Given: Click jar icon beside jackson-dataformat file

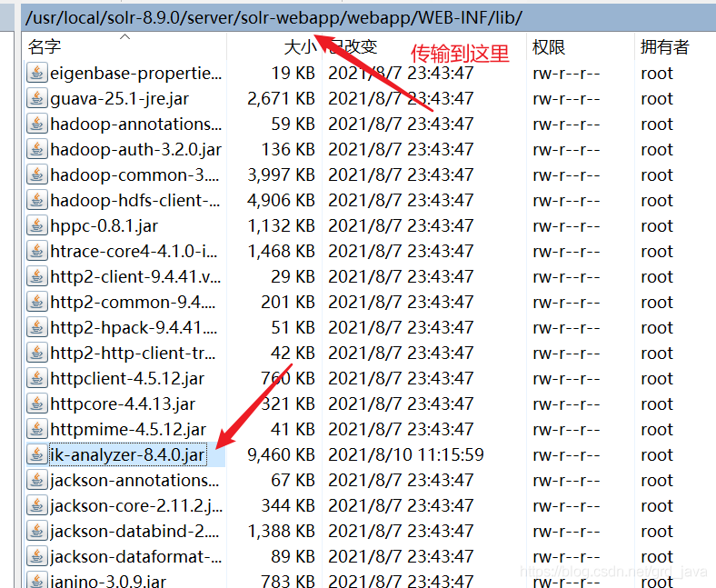Looking at the screenshot, I should pos(37,556).
